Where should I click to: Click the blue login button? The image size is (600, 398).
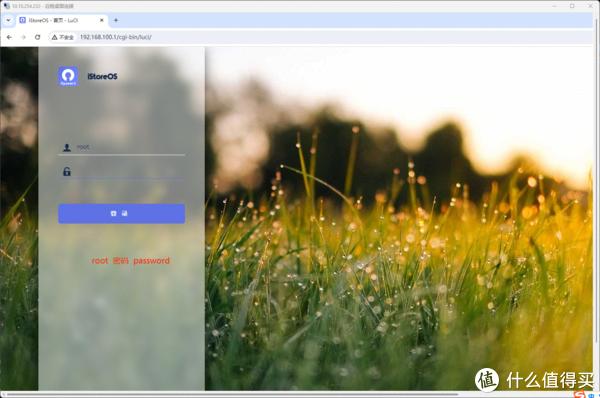click(x=122, y=214)
